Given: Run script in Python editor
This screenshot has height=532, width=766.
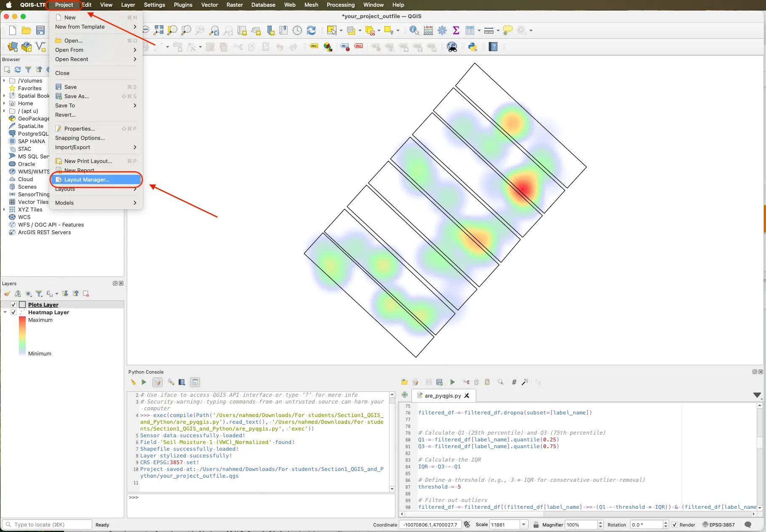Looking at the screenshot, I should tap(453, 382).
